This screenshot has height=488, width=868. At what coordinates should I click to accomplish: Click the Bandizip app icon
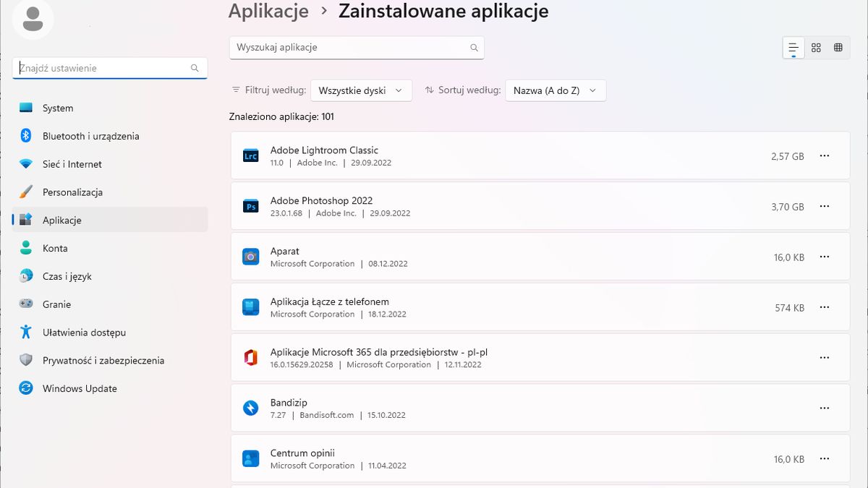click(x=250, y=408)
